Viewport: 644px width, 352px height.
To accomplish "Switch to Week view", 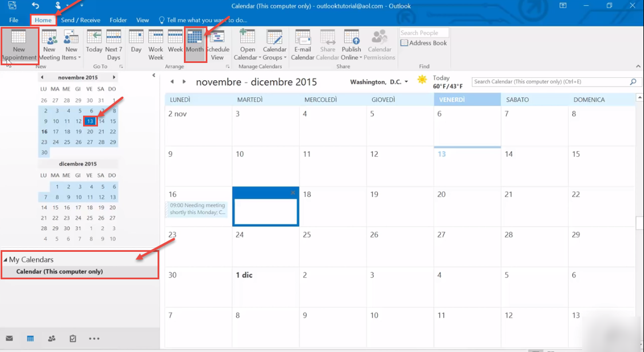I will coord(175,41).
